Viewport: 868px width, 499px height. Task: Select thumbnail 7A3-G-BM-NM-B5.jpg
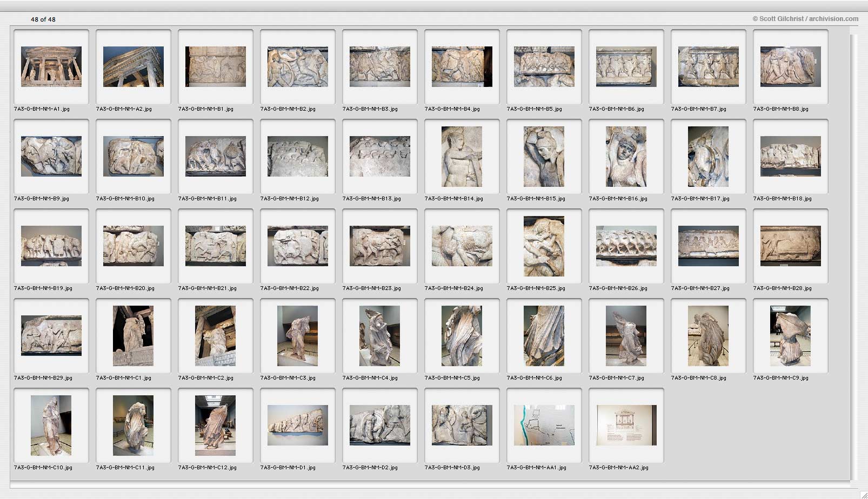(x=544, y=66)
